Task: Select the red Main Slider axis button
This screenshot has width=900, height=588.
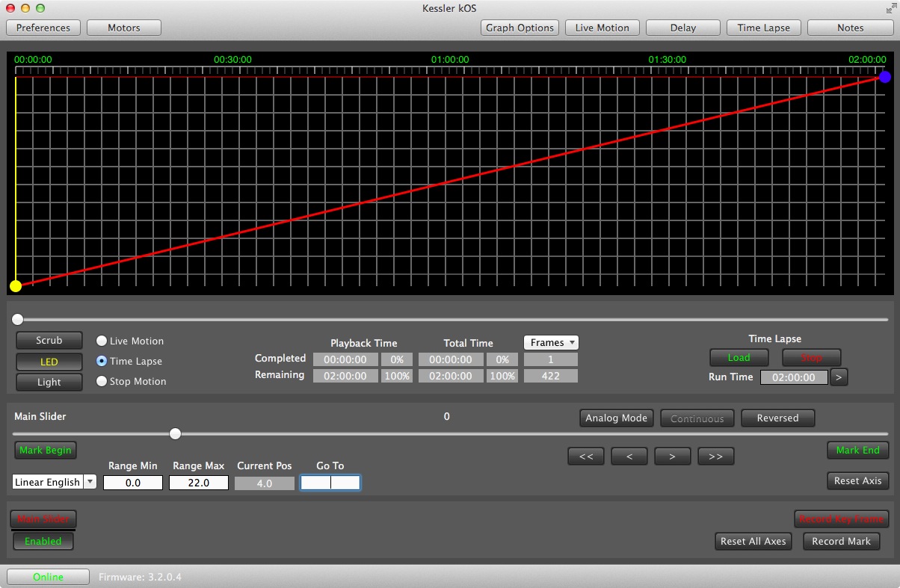Action: 43,519
